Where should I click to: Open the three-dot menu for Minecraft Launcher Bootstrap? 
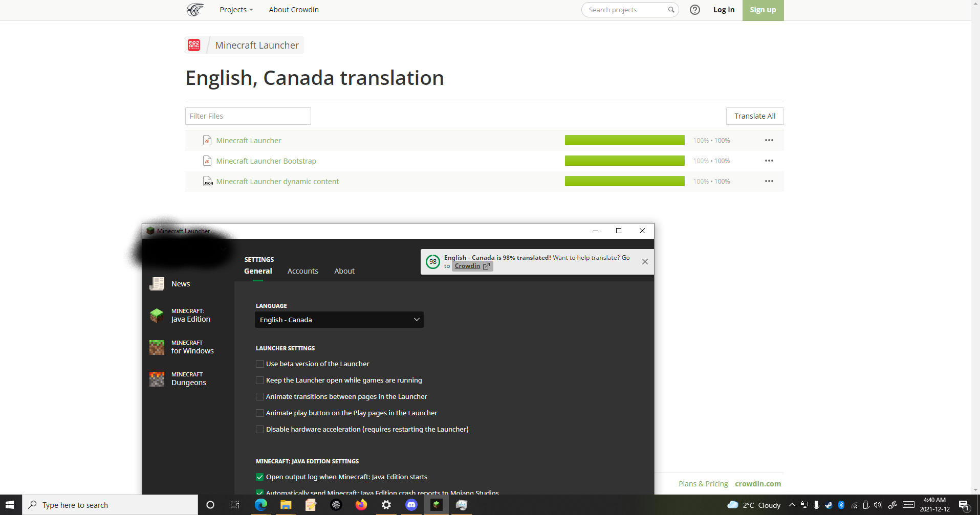[x=769, y=161]
